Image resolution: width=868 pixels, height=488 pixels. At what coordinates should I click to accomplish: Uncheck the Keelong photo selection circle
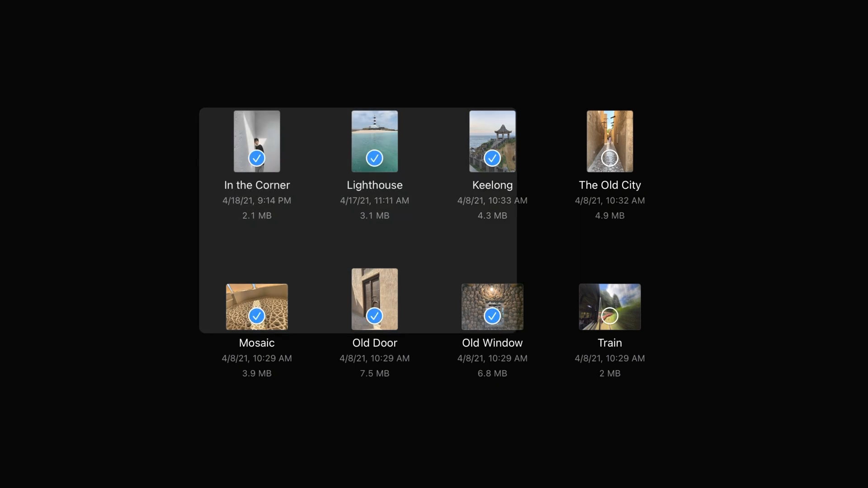coord(492,158)
